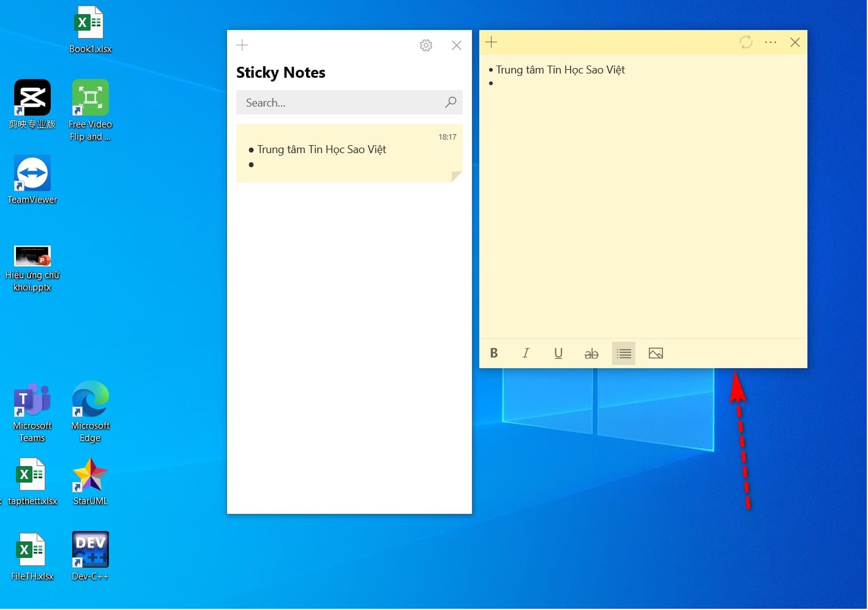
Task: Toggle strikethrough formatting in the sticky note
Action: 591,353
